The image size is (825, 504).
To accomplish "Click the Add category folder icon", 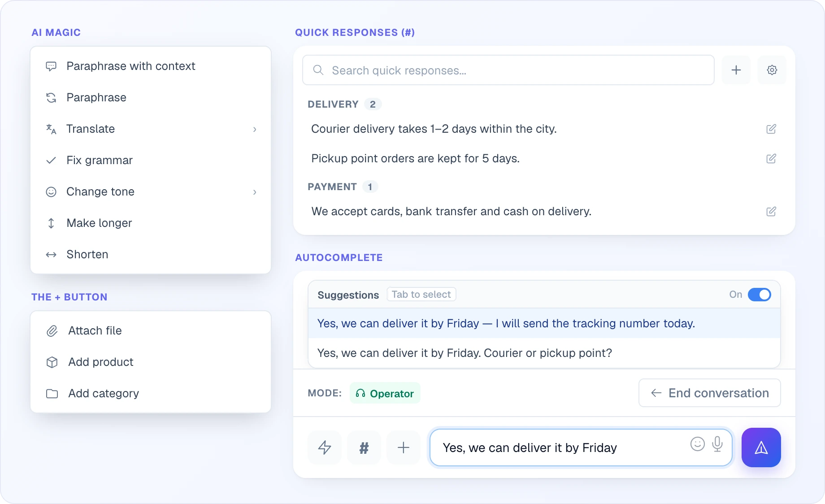I will pos(52,394).
